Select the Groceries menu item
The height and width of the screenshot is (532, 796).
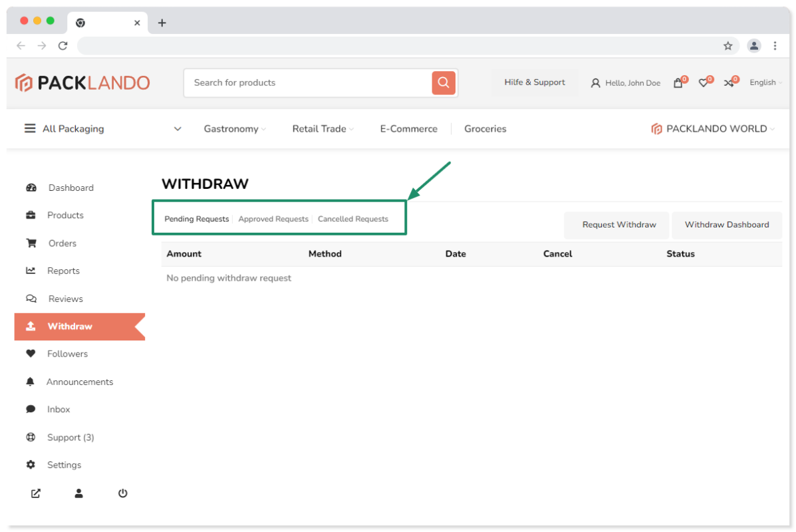[485, 129]
